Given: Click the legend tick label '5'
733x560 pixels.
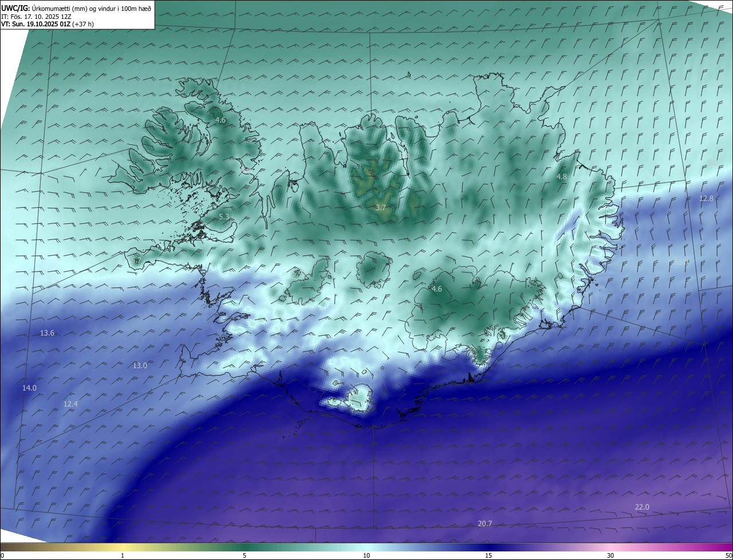Looking at the screenshot, I should [245, 555].
